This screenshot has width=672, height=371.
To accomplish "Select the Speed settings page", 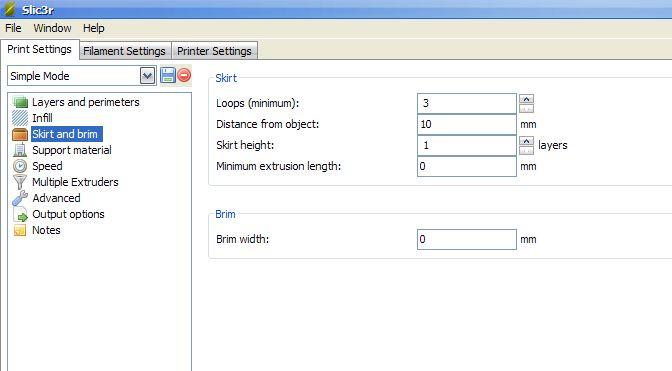I will click(x=47, y=166).
